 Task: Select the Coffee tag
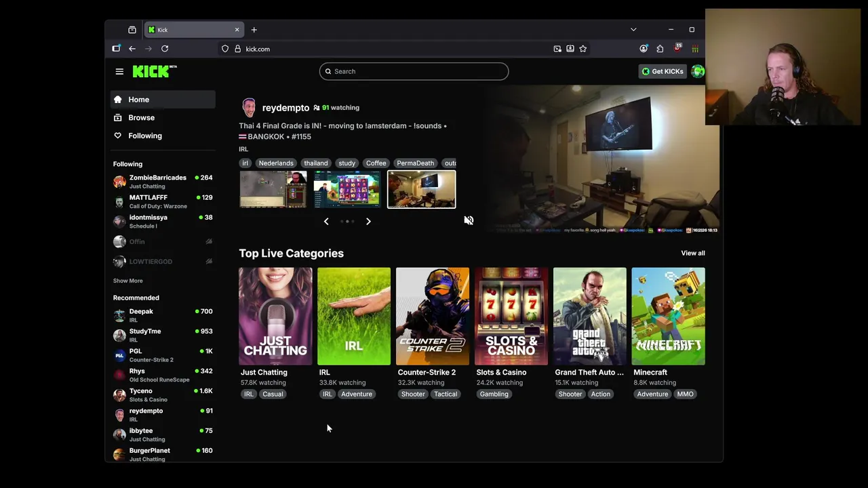point(376,163)
